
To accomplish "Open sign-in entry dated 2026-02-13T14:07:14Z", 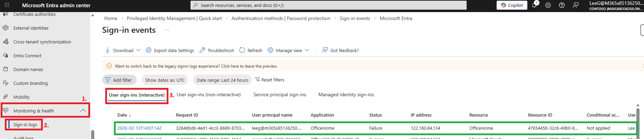I will 139,128.
